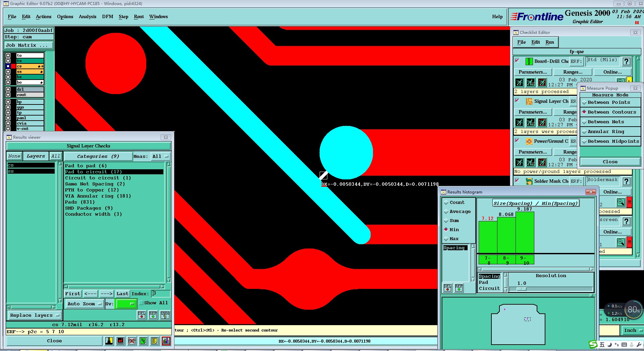Click the yellow notes page icon in Results viewer

pyautogui.click(x=154, y=341)
